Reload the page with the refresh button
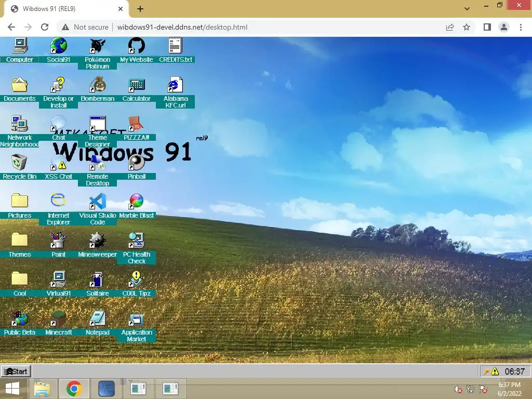 pos(45,27)
